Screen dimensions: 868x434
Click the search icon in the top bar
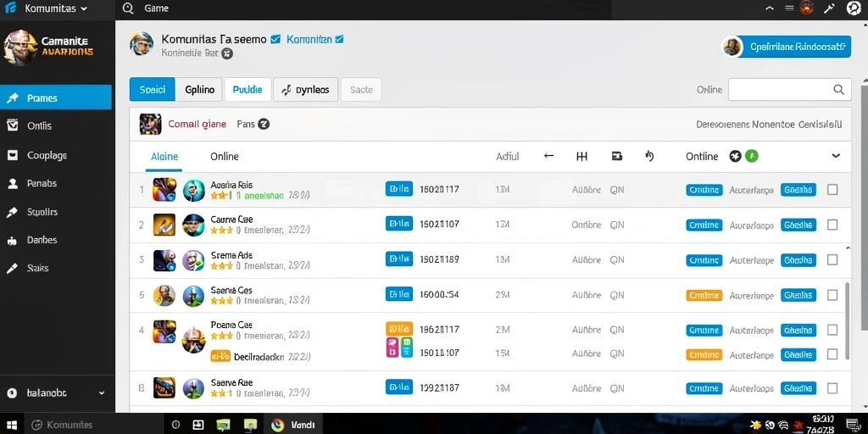pyautogui.click(x=128, y=8)
